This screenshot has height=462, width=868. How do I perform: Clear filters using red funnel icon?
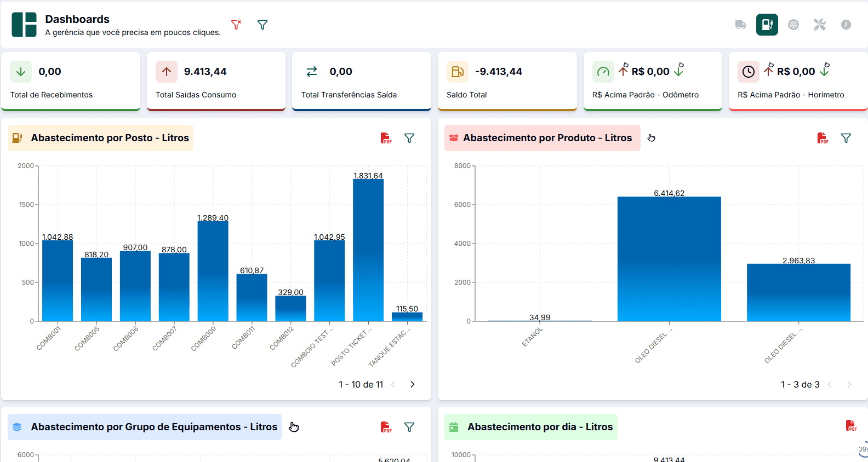[236, 25]
